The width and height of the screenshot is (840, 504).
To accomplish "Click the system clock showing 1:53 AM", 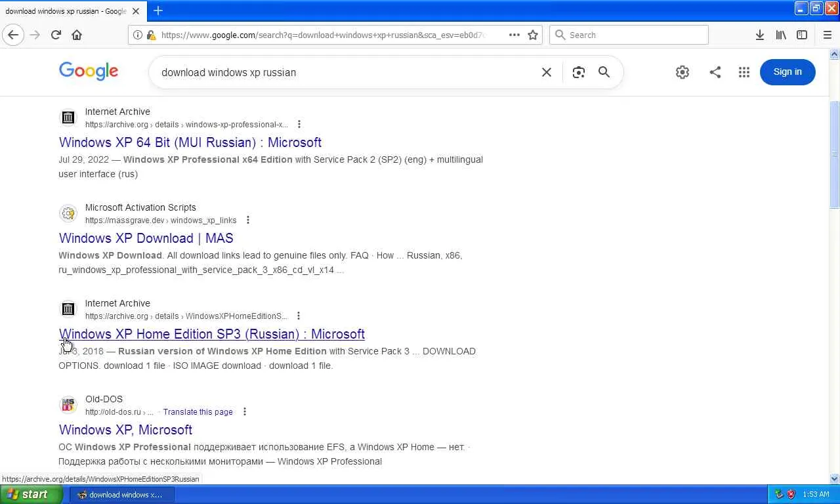I will click(816, 494).
